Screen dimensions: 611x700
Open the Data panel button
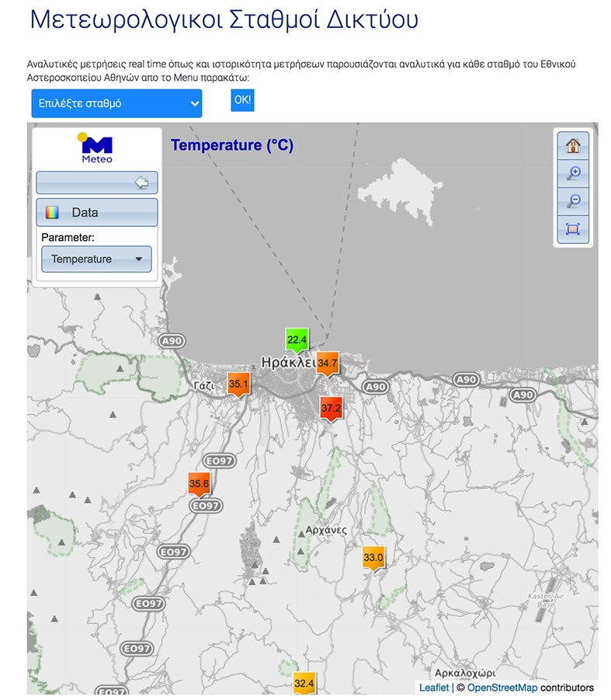pos(96,212)
